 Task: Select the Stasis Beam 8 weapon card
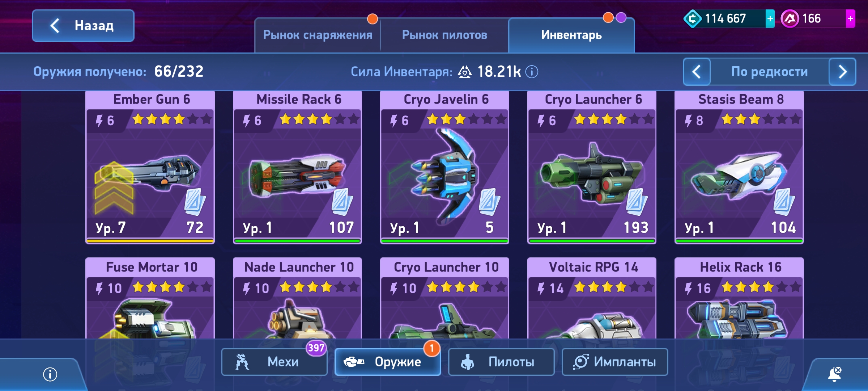pos(739,167)
